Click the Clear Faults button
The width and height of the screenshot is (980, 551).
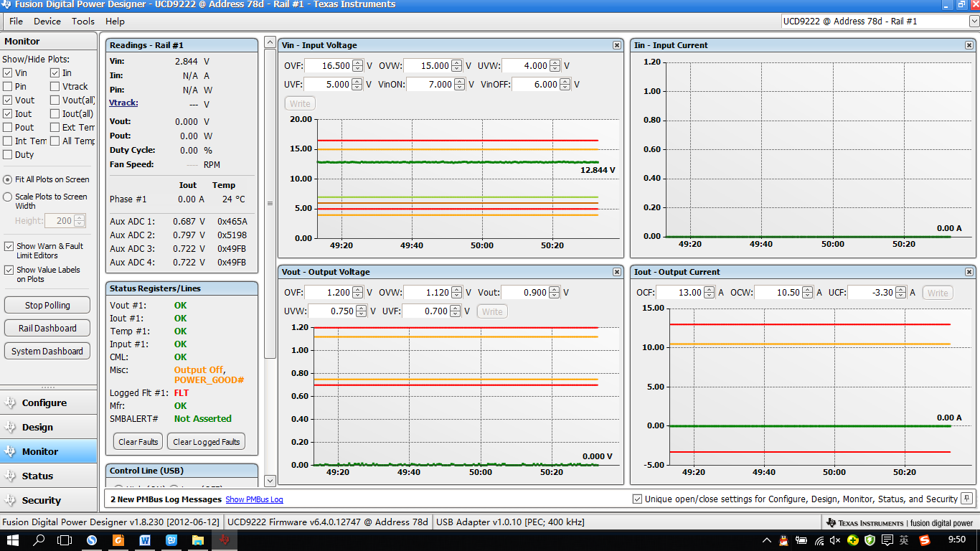pos(138,441)
